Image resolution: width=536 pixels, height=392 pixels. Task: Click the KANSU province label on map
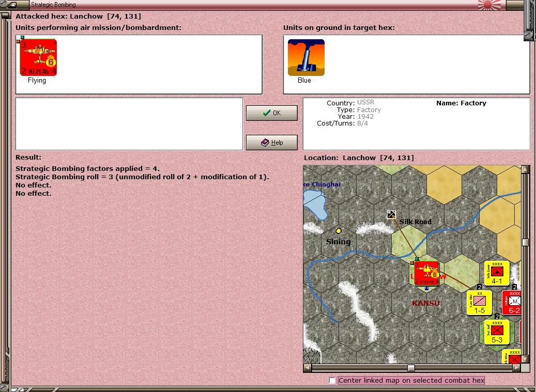426,303
